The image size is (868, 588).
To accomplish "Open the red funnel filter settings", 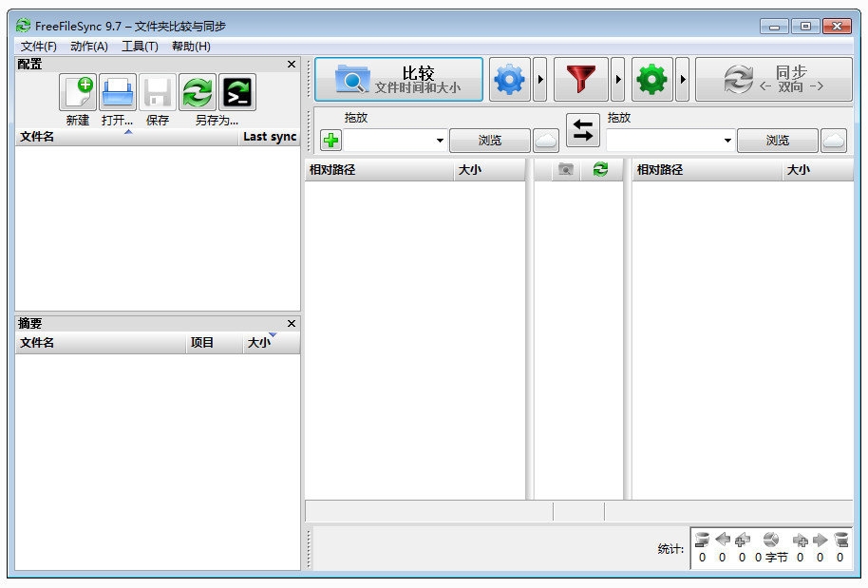I will click(x=580, y=81).
